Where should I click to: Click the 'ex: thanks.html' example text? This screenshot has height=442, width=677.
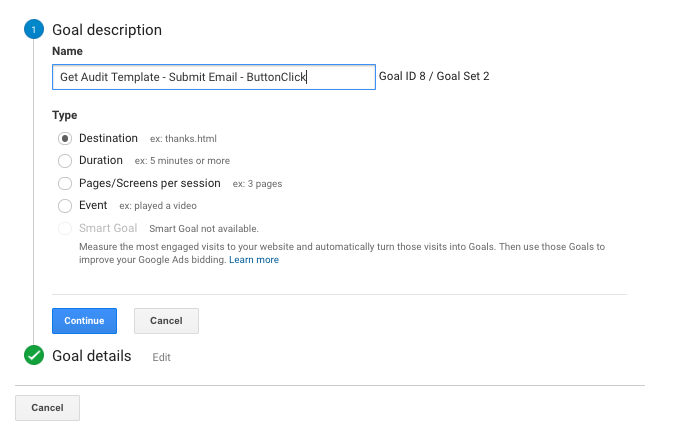pyautogui.click(x=183, y=139)
